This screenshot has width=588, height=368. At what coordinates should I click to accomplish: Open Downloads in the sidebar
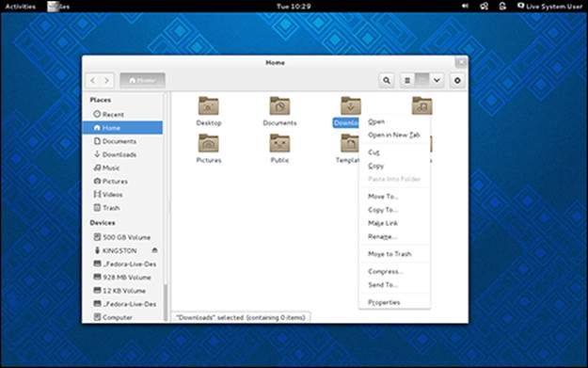click(x=122, y=154)
